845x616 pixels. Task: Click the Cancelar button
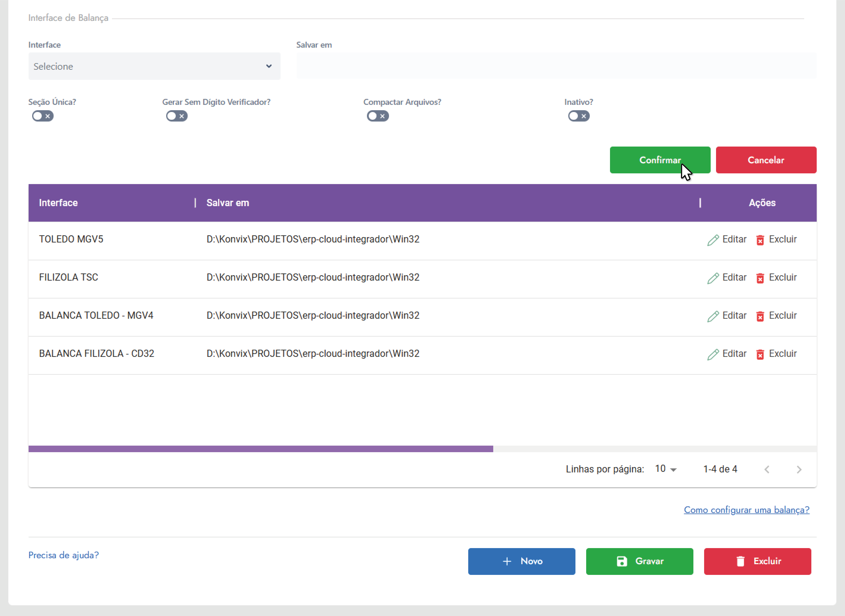pos(766,160)
